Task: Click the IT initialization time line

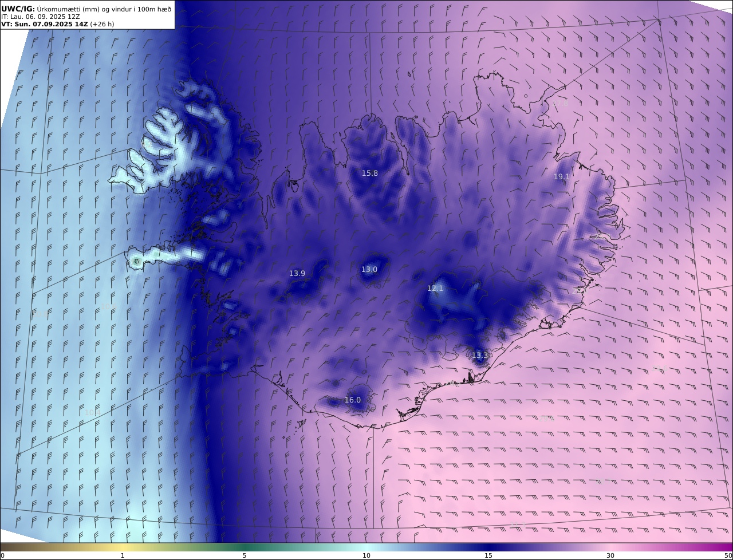Action: pos(41,17)
